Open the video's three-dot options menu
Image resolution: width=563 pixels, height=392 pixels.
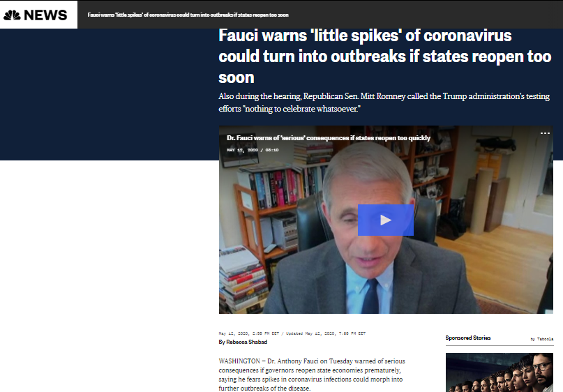click(x=545, y=133)
